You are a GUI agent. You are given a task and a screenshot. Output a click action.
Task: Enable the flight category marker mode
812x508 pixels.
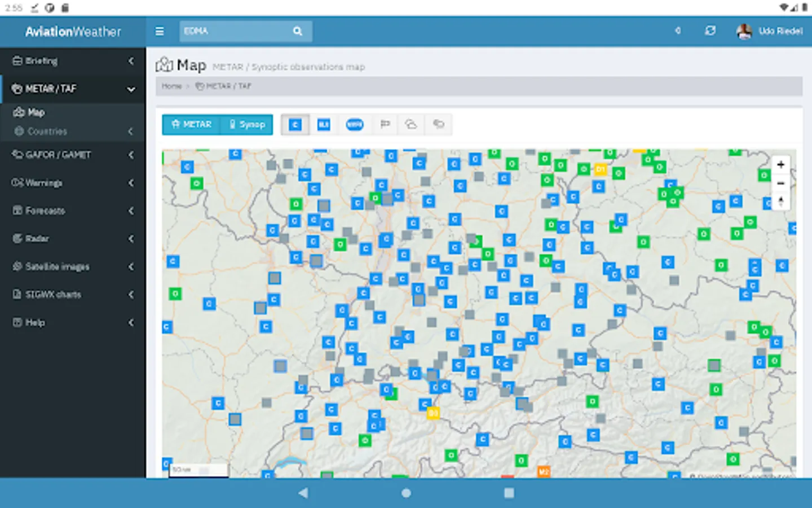coord(295,125)
